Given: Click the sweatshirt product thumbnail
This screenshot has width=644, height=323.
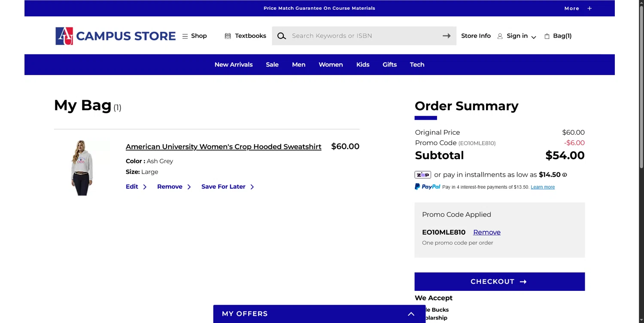Looking at the screenshot, I should [82, 167].
